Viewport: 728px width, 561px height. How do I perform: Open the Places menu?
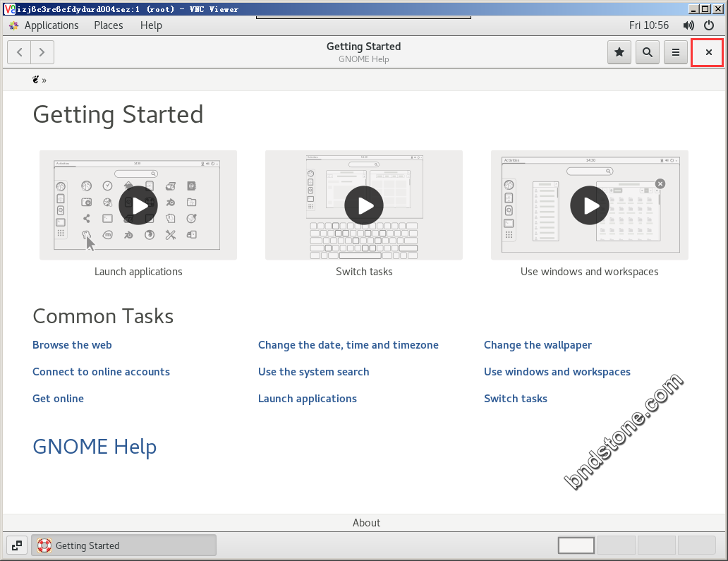(109, 25)
